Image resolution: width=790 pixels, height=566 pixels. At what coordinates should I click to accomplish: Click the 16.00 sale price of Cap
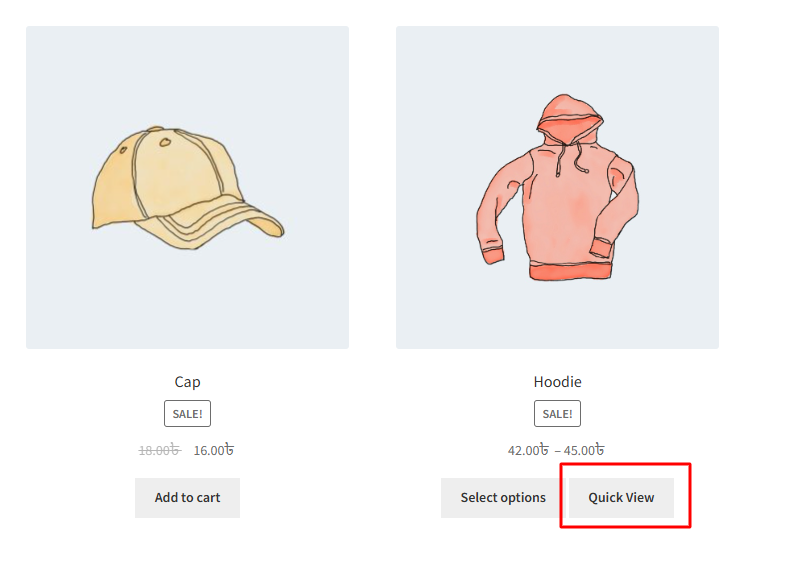pos(214,450)
